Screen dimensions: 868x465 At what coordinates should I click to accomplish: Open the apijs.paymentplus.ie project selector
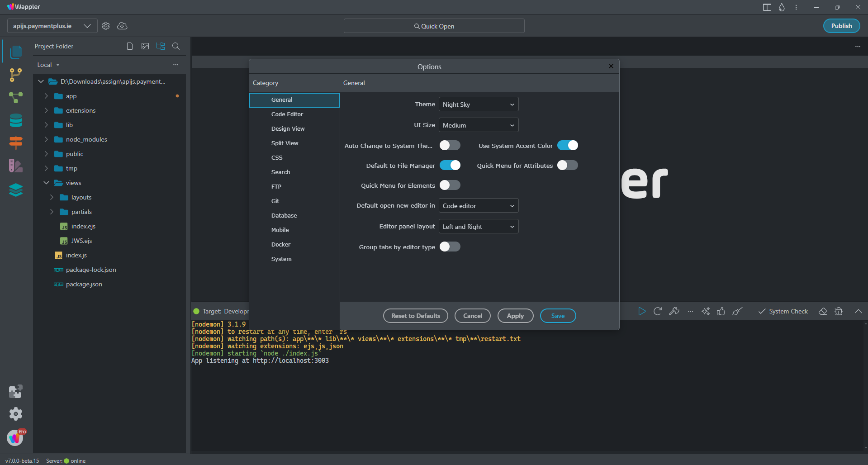(52, 26)
